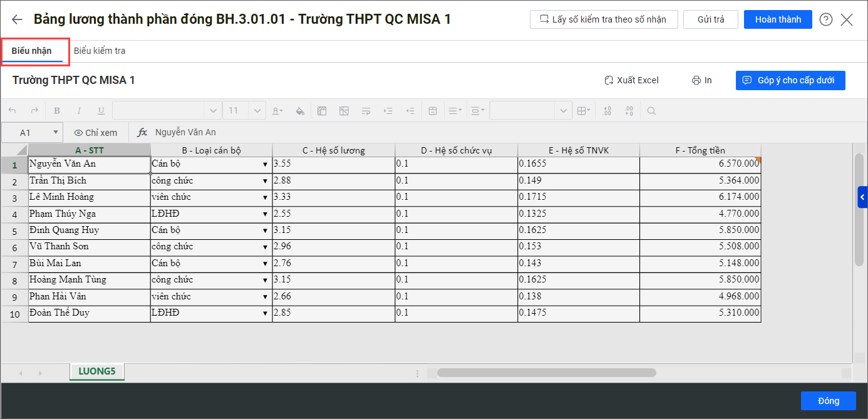This screenshot has width=868, height=419.
Task: Open the help question mark icon
Action: [826, 19]
